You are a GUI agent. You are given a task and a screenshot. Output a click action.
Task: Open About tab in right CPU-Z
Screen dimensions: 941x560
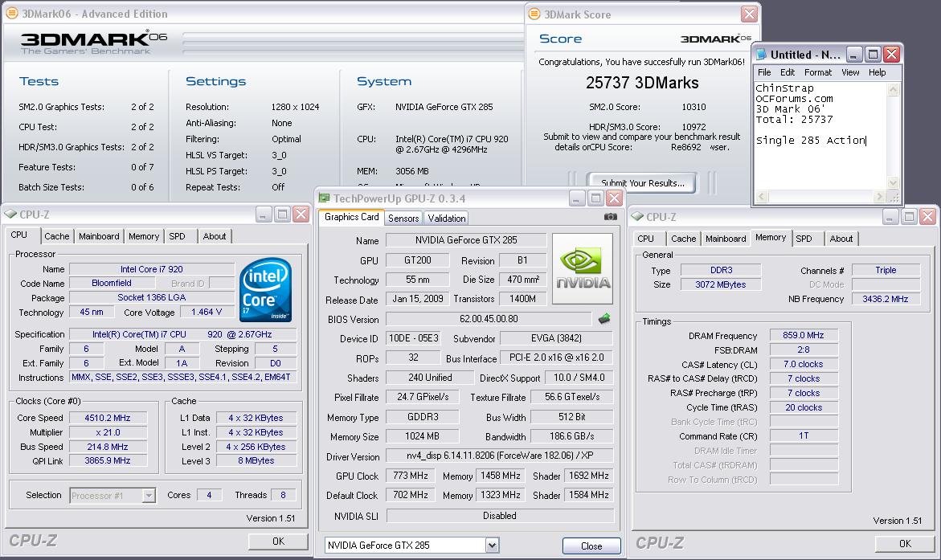[841, 239]
